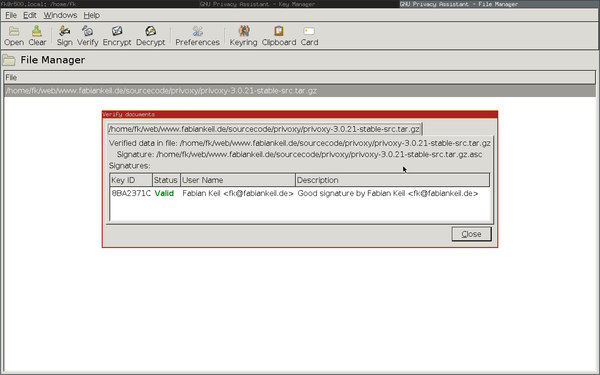Image resolution: width=600 pixels, height=375 pixels.
Task: Click the Clear toolbar icon
Action: (37, 36)
